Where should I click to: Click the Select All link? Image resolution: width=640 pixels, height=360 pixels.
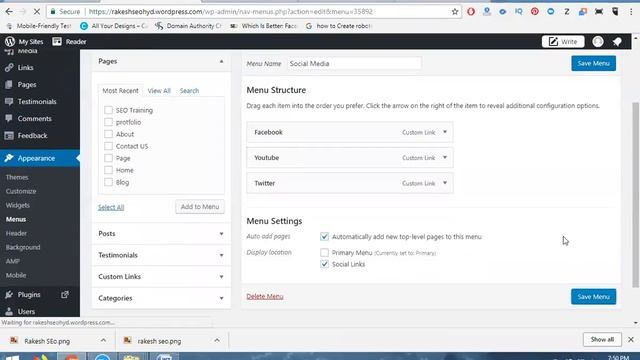pyautogui.click(x=111, y=207)
